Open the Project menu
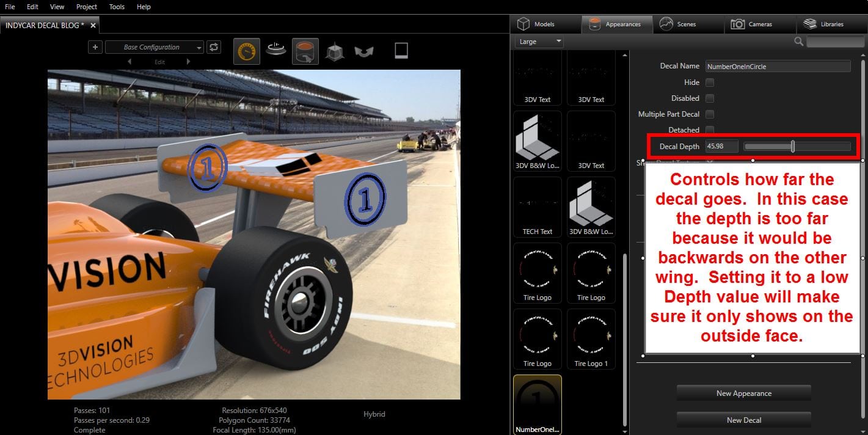Image resolution: width=868 pixels, height=435 pixels. [87, 7]
